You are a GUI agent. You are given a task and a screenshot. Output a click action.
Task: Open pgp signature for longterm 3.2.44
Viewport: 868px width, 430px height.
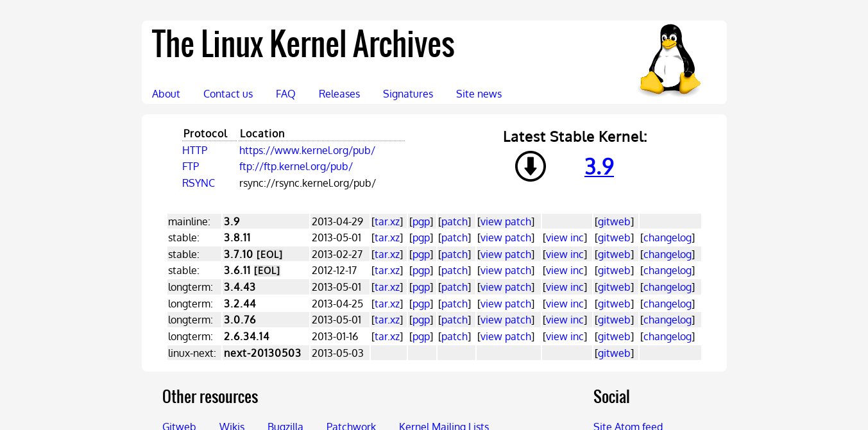[421, 304]
